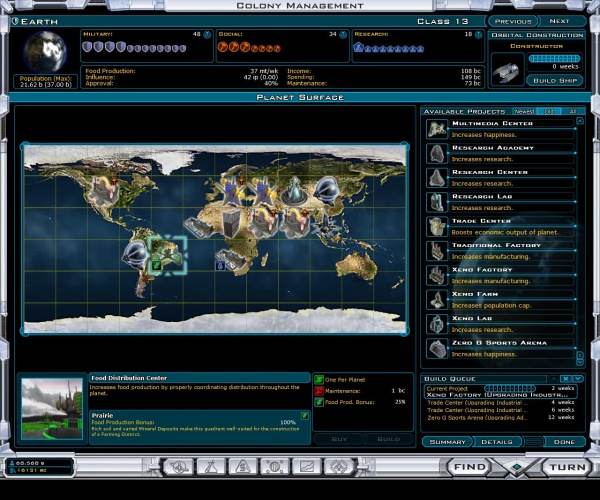Screen dimensions: 600x500
Task: Select the Trade Center project icon
Action: tap(437, 226)
